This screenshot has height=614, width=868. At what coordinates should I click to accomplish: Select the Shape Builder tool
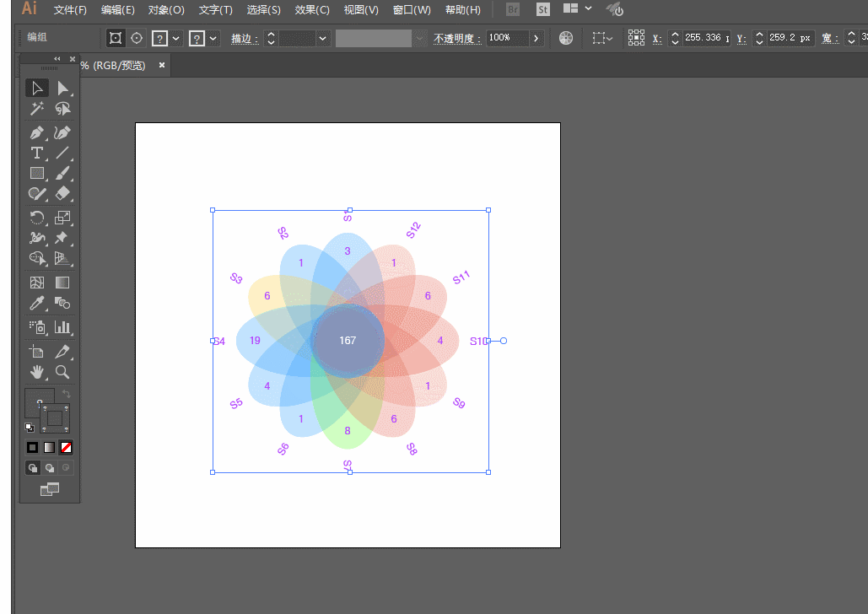point(37,259)
